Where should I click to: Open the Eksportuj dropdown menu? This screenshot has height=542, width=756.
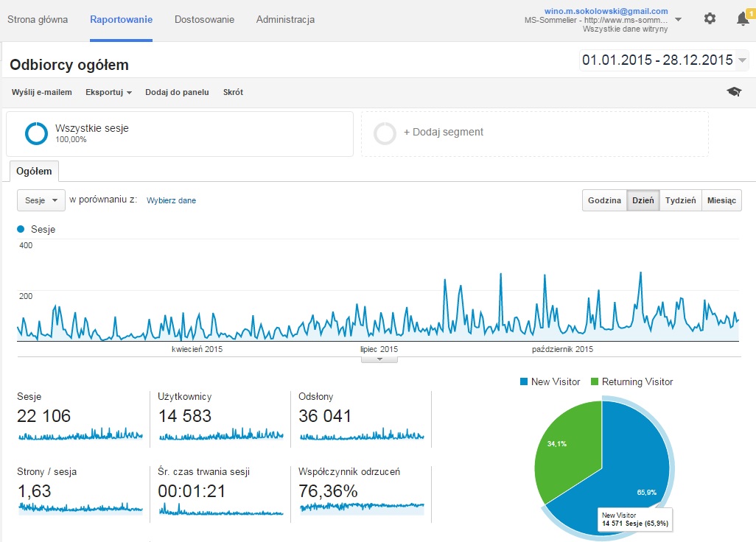[108, 92]
